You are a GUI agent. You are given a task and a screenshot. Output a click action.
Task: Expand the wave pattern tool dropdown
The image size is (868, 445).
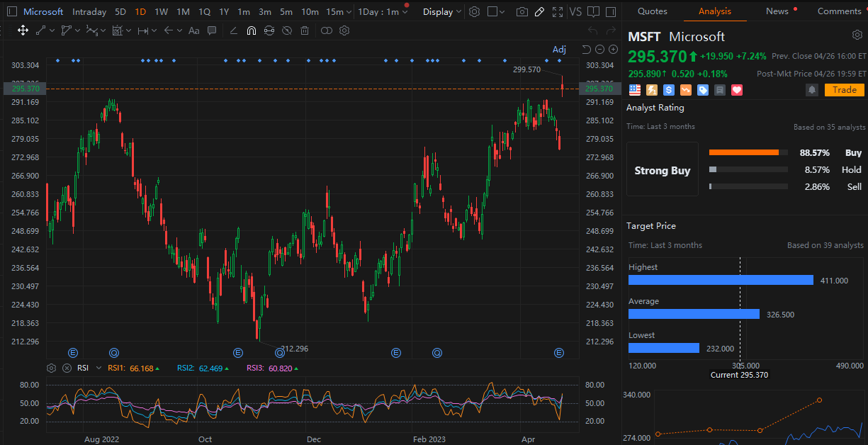103,30
